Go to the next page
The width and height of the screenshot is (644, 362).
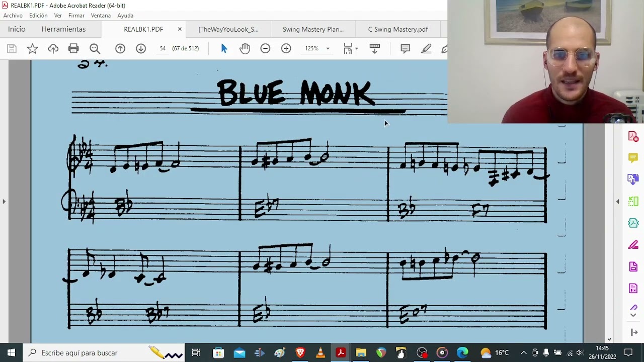(141, 48)
